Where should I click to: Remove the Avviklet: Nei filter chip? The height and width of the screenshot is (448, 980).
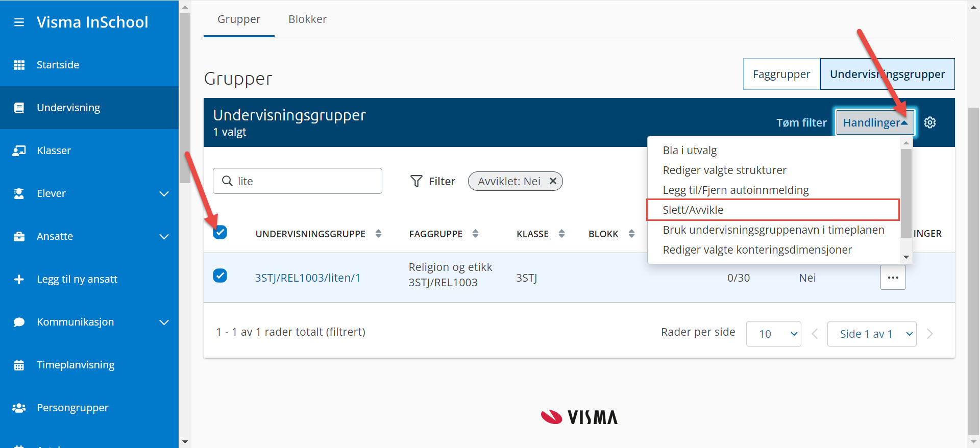[x=553, y=181]
